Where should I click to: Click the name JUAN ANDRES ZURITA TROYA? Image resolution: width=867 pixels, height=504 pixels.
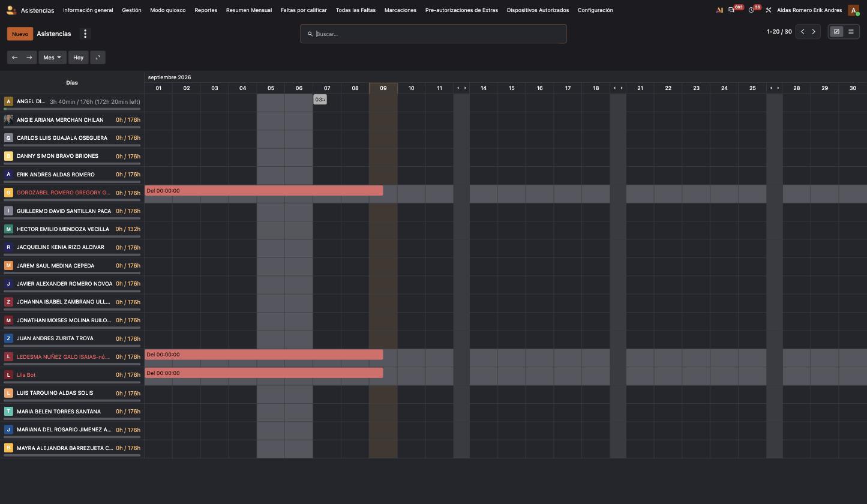click(55, 338)
